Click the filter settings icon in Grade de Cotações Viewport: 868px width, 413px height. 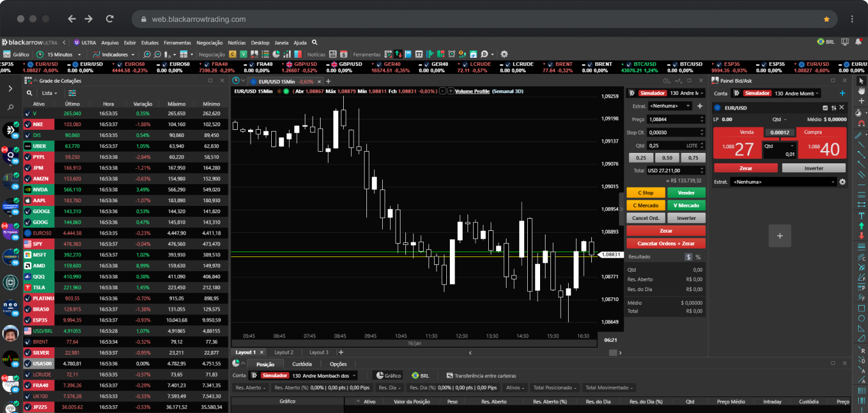[x=73, y=93]
